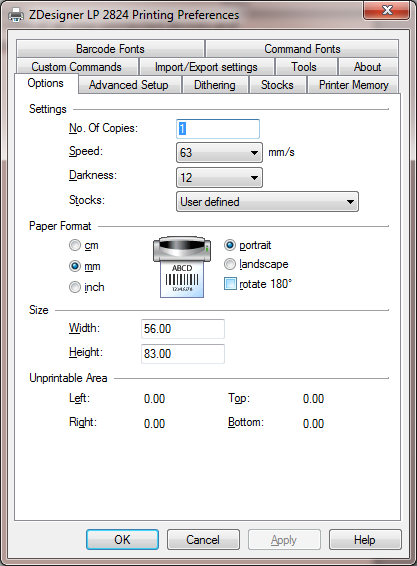Select the cm unit radio button
The width and height of the screenshot is (417, 566).
point(75,245)
